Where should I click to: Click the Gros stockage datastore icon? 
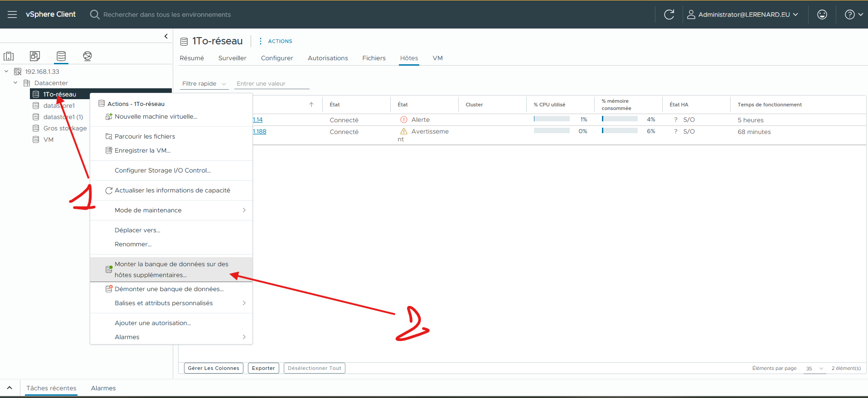[36, 128]
